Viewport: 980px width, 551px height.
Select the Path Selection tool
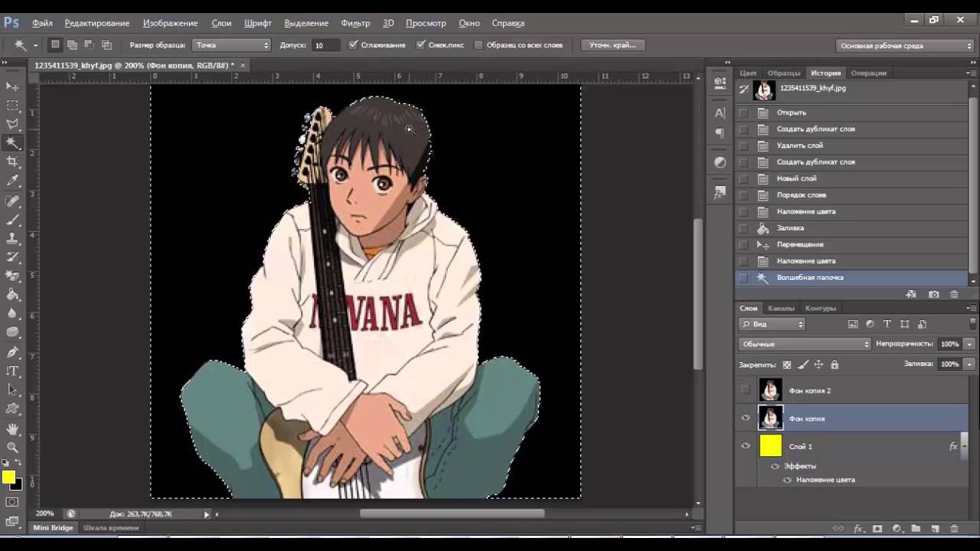coord(12,390)
